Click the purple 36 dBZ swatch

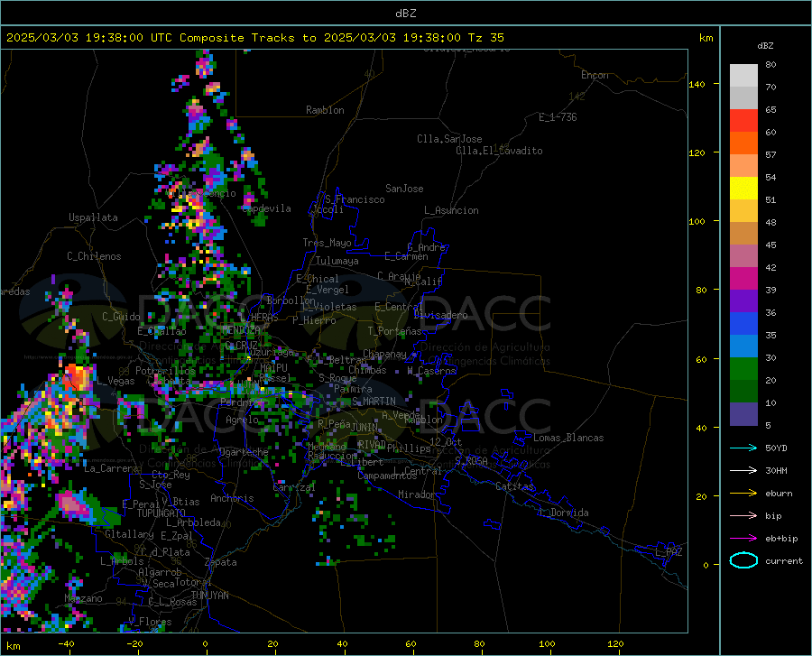(743, 300)
